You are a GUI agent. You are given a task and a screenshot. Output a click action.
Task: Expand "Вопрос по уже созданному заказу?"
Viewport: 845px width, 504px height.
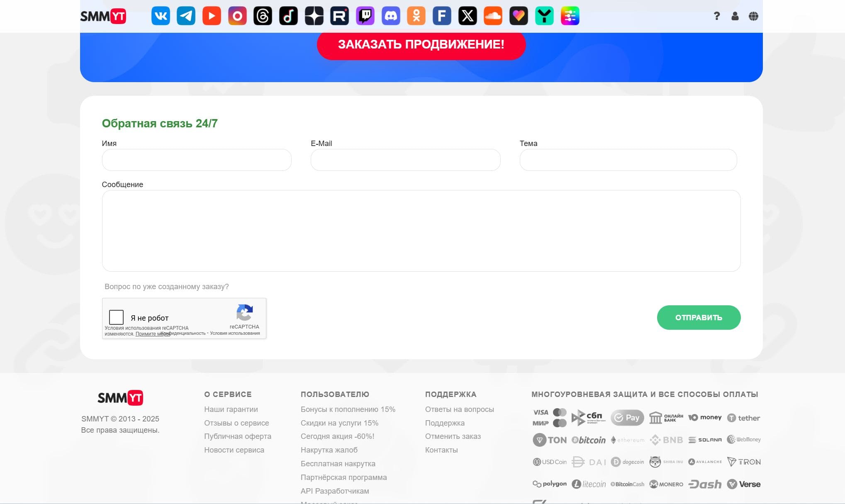167,287
